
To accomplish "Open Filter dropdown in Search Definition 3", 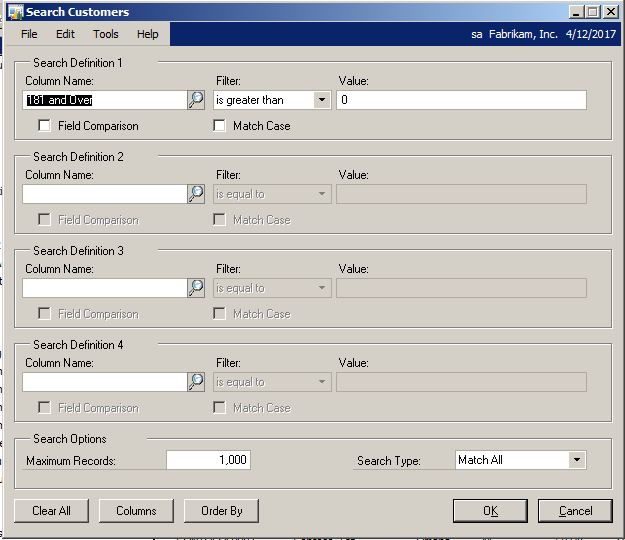I will pos(322,288).
